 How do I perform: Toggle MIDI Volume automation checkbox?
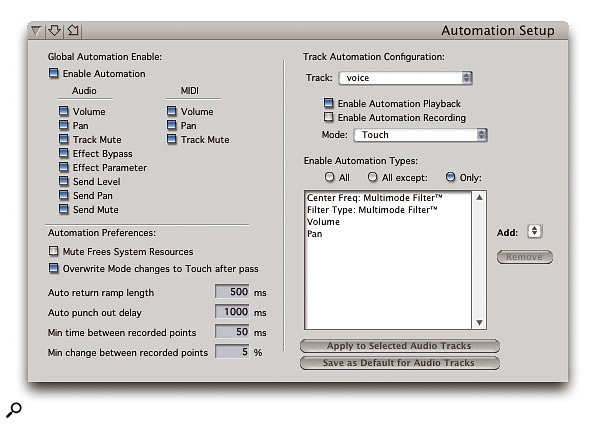[171, 111]
